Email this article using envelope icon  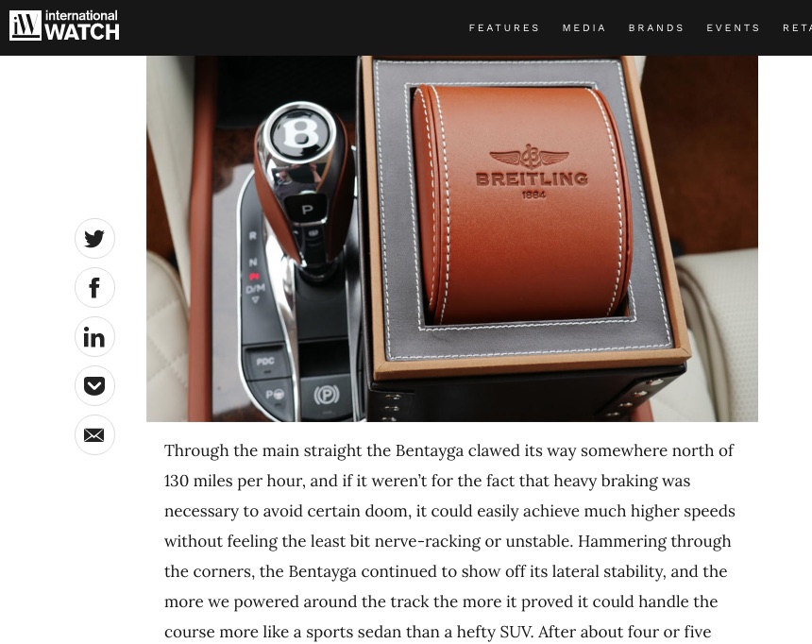94,434
